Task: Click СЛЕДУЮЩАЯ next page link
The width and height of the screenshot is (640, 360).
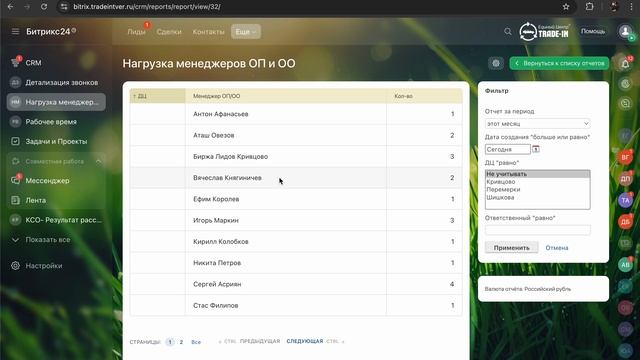Action: (304, 341)
